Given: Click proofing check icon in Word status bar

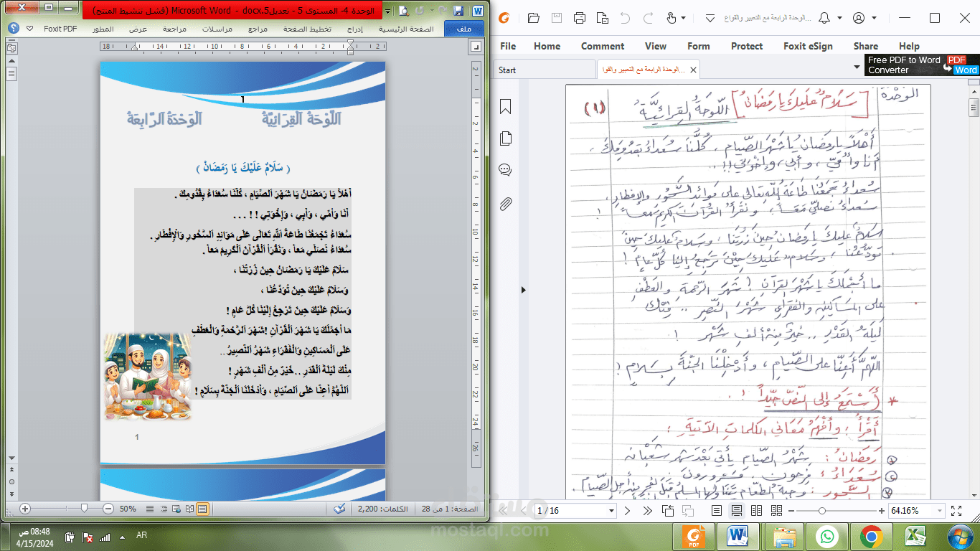Looking at the screenshot, I should coord(339,509).
